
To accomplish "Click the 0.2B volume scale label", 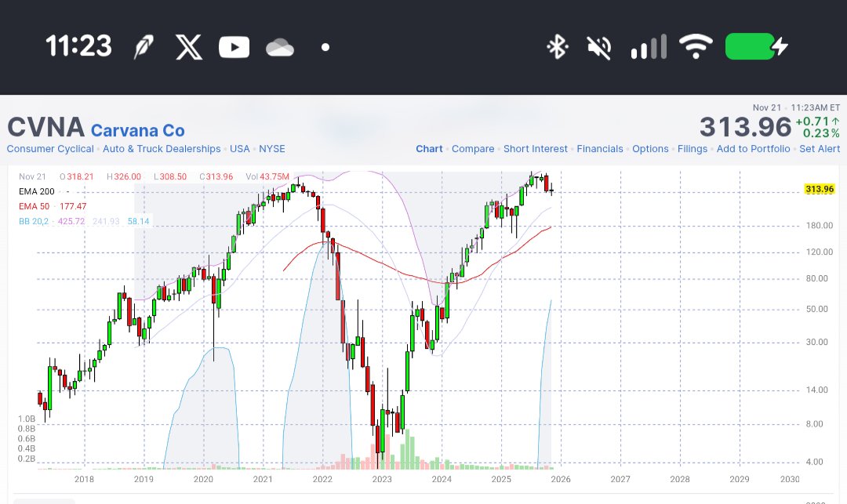I will pos(27,459).
